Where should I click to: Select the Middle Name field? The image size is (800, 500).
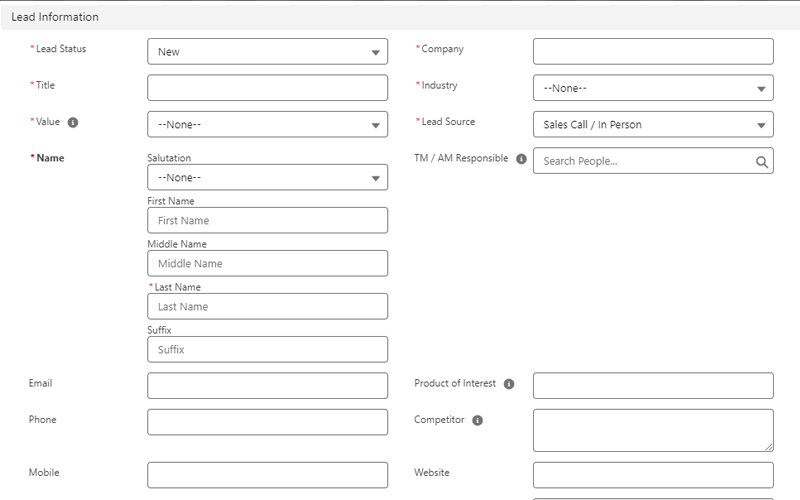267,264
